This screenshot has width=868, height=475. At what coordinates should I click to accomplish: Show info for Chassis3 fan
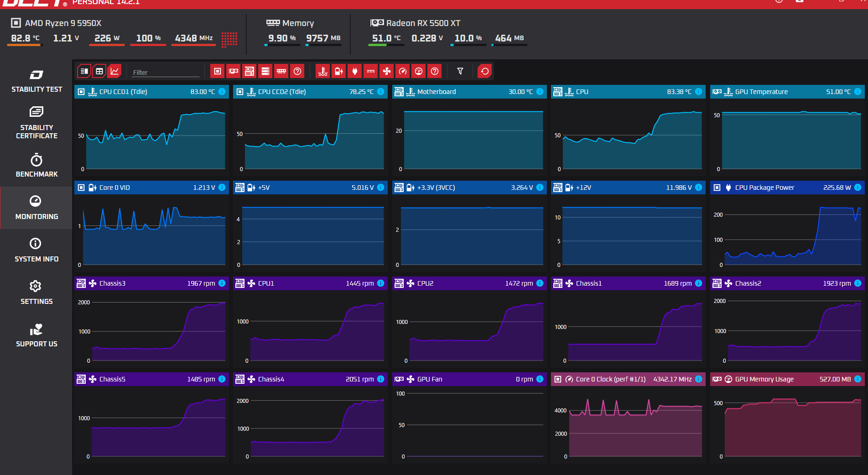point(222,283)
